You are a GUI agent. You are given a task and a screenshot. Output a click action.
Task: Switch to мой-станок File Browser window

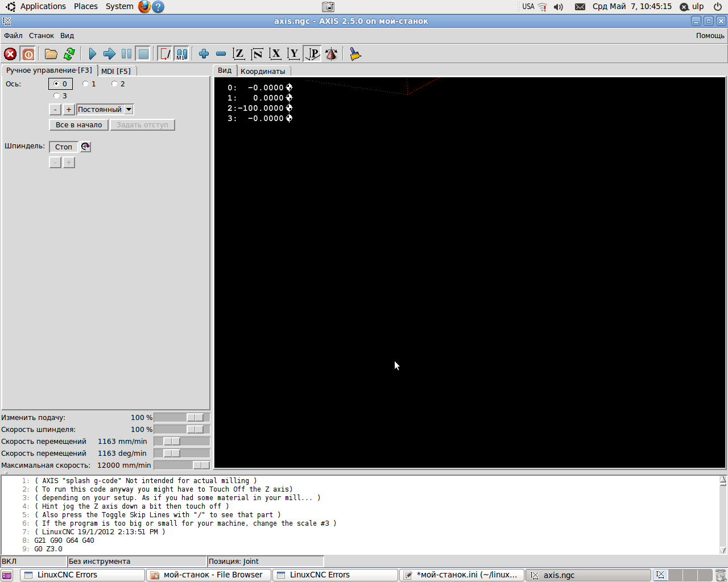209,575
